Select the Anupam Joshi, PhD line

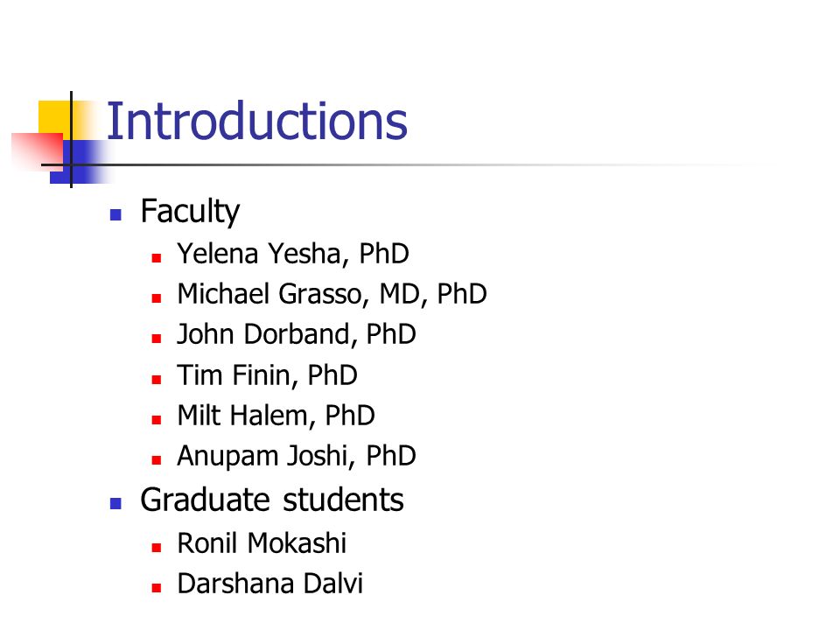tap(297, 456)
